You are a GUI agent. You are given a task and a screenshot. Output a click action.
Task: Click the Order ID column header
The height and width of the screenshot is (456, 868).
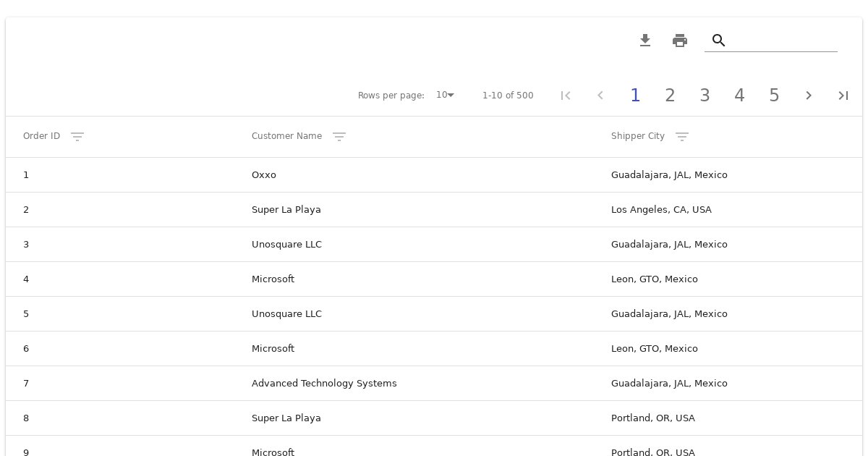click(41, 136)
